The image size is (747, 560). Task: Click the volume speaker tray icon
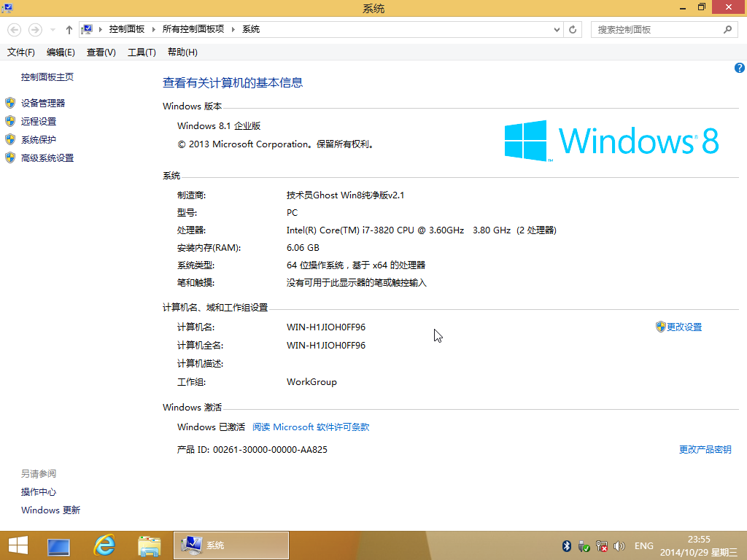619,546
